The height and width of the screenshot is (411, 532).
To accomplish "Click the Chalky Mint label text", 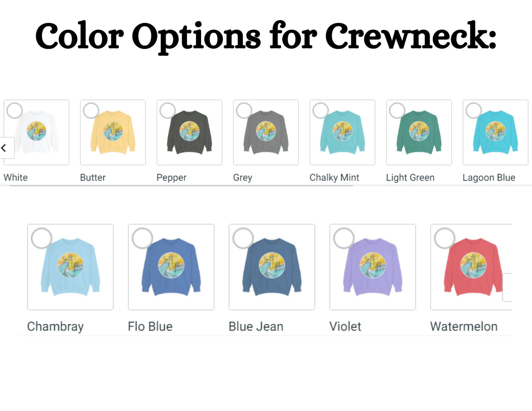I will click(334, 178).
